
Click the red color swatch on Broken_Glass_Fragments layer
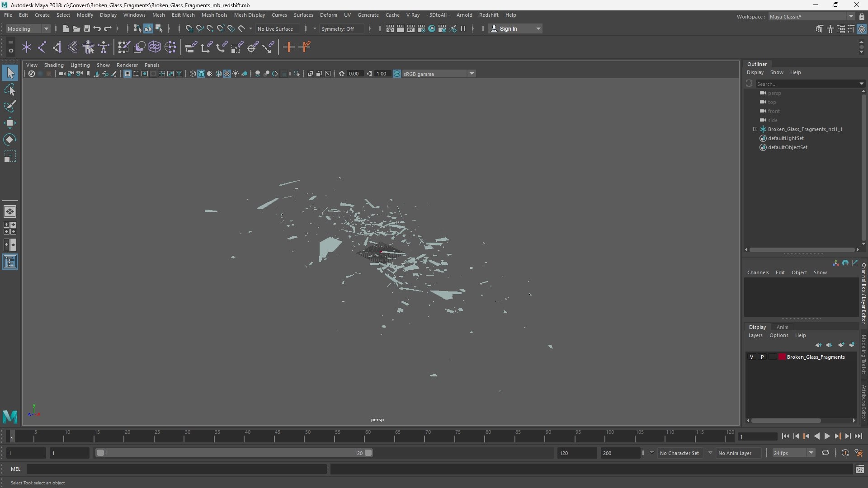782,357
